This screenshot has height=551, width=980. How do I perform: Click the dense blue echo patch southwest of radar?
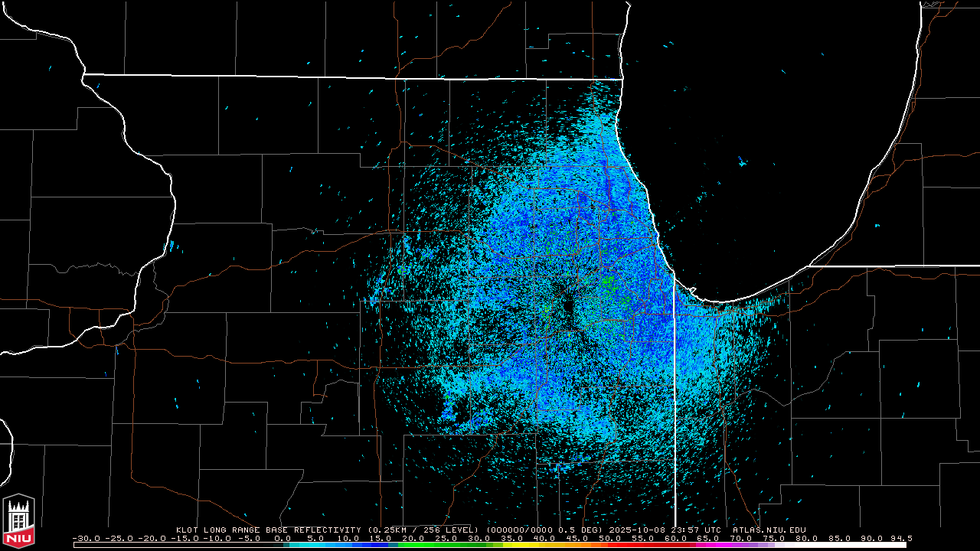449,414
